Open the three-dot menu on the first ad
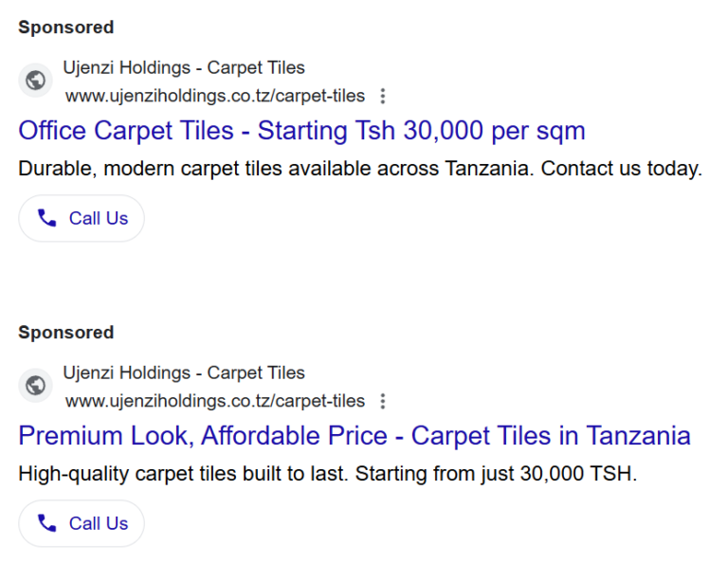The image size is (728, 563). pyautogui.click(x=382, y=96)
